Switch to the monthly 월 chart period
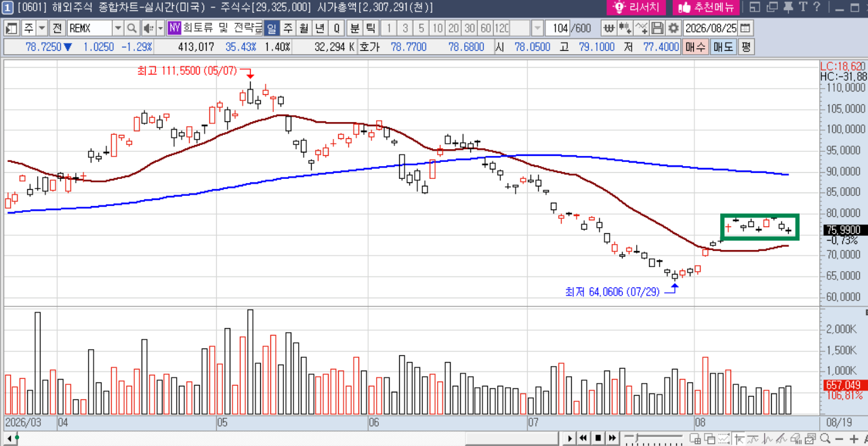Image resolution: width=868 pixels, height=446 pixels. coord(304,28)
